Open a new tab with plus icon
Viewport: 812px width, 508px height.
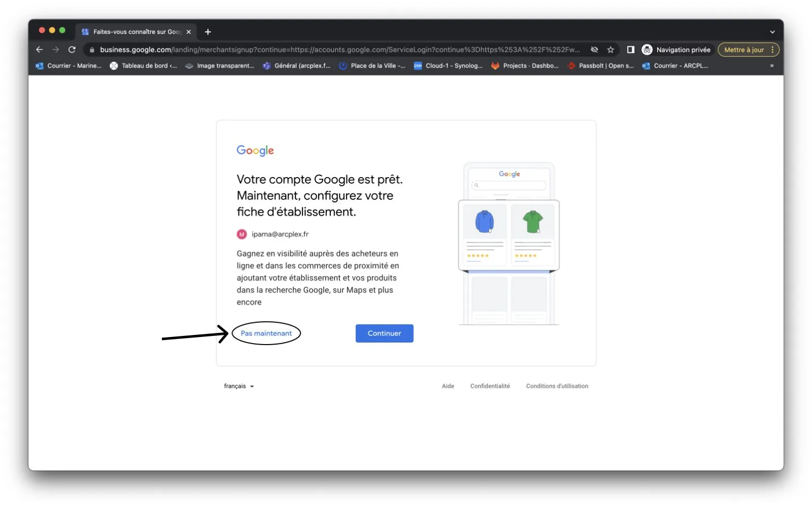pos(208,32)
